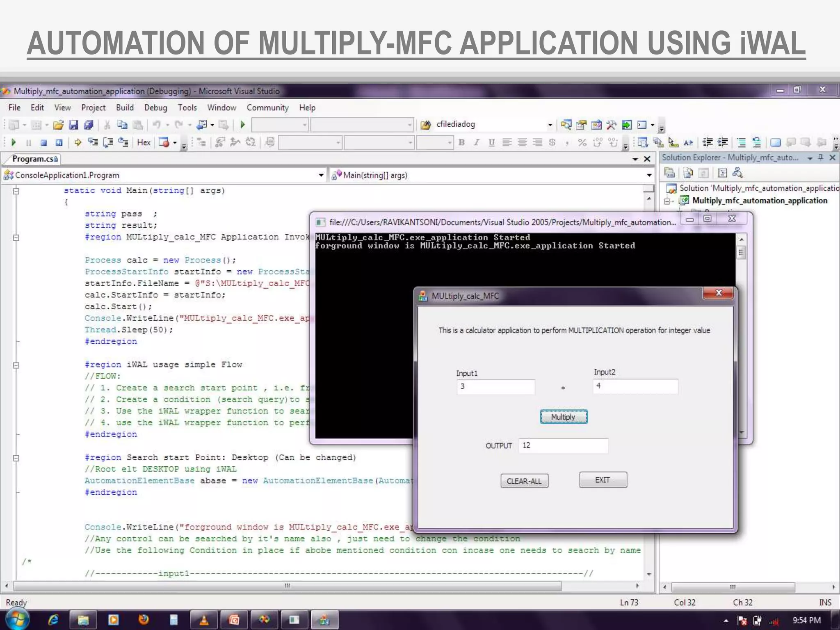Open the active files list arrow near Program.cs

click(x=635, y=159)
